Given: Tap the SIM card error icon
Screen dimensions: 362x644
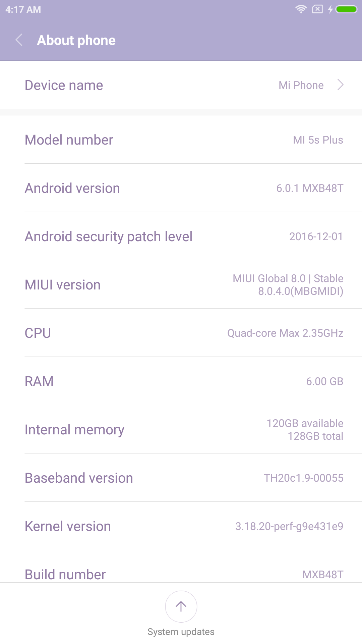Looking at the screenshot, I should coord(317,9).
